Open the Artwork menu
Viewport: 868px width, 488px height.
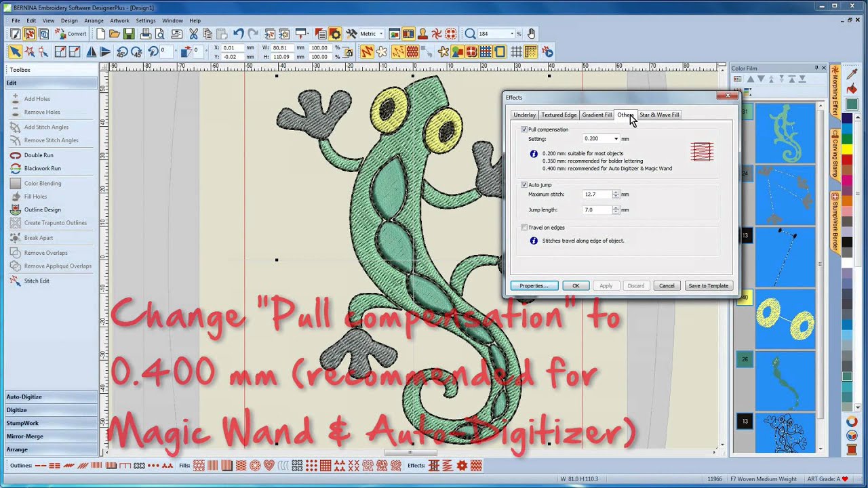(x=119, y=21)
